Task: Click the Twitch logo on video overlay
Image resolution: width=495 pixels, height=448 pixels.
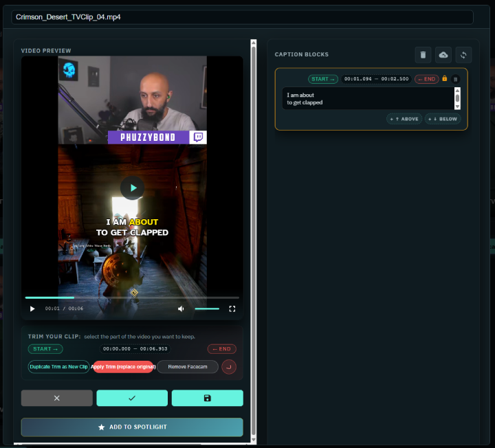Action: (198, 137)
